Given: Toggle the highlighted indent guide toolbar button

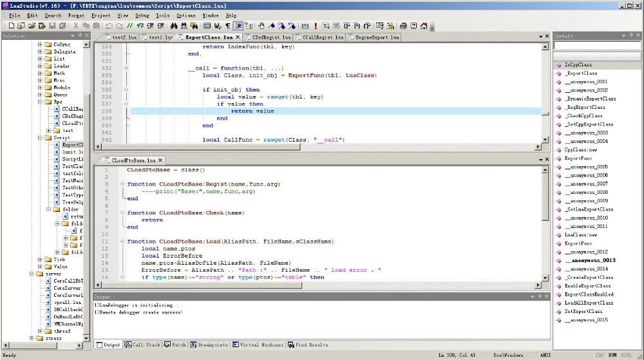Looking at the screenshot, I should coord(238,26).
